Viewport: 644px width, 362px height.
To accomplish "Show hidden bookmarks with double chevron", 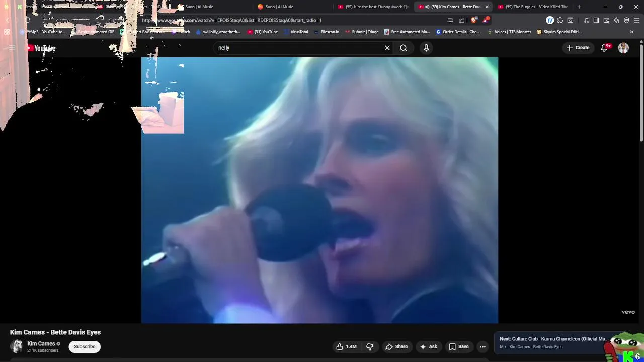I will 632,32.
